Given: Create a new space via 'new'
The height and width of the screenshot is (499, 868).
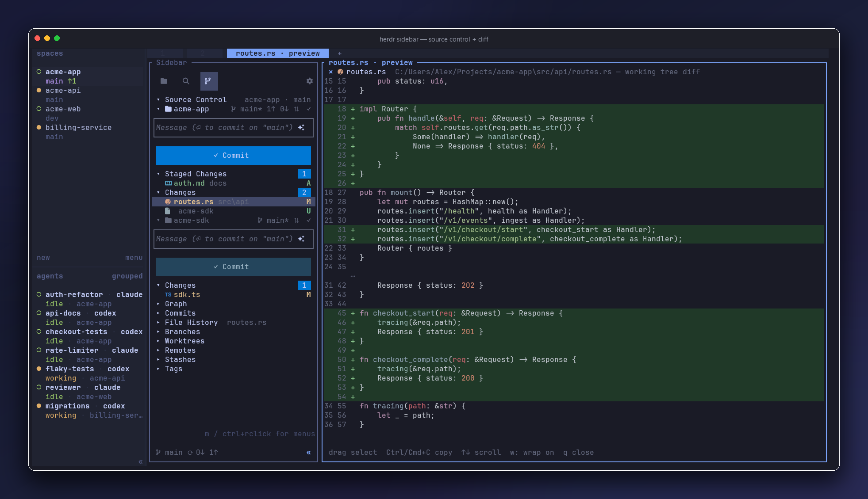Looking at the screenshot, I should point(43,258).
